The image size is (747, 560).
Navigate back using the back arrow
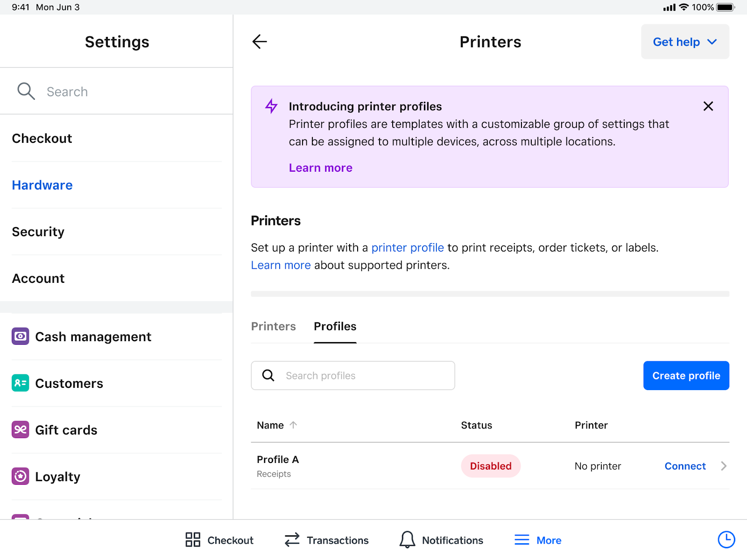point(260,42)
